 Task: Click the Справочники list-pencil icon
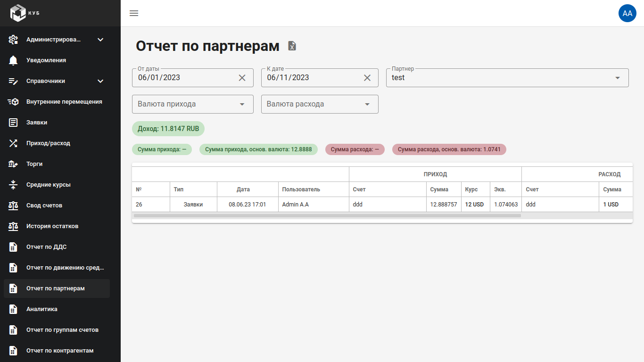pyautogui.click(x=13, y=81)
